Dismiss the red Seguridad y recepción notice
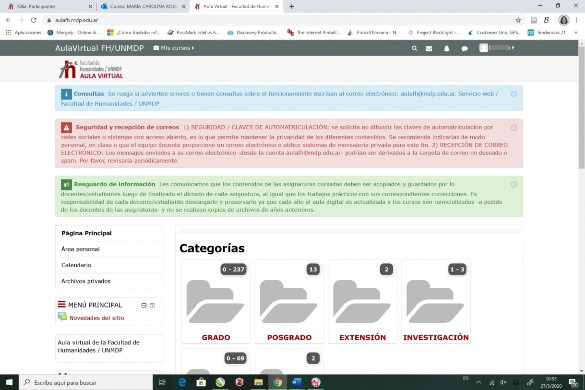Image resolution: width=585 pixels, height=390 pixels. [x=514, y=128]
